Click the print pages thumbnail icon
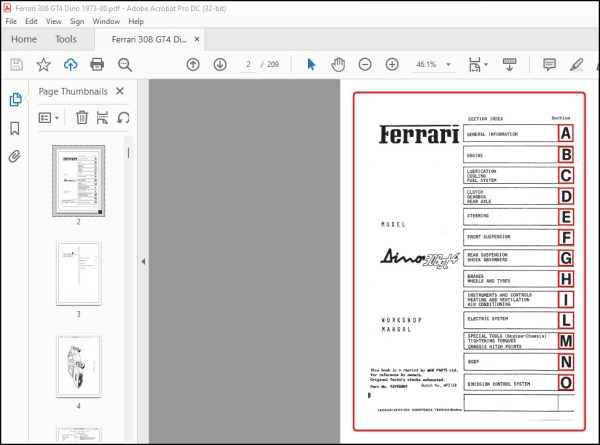The image size is (600, 445). (102, 117)
